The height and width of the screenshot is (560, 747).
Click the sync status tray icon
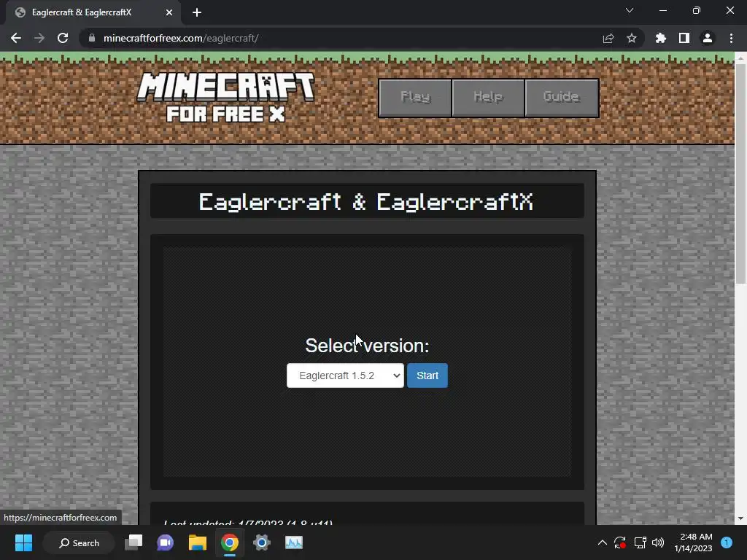[620, 542]
